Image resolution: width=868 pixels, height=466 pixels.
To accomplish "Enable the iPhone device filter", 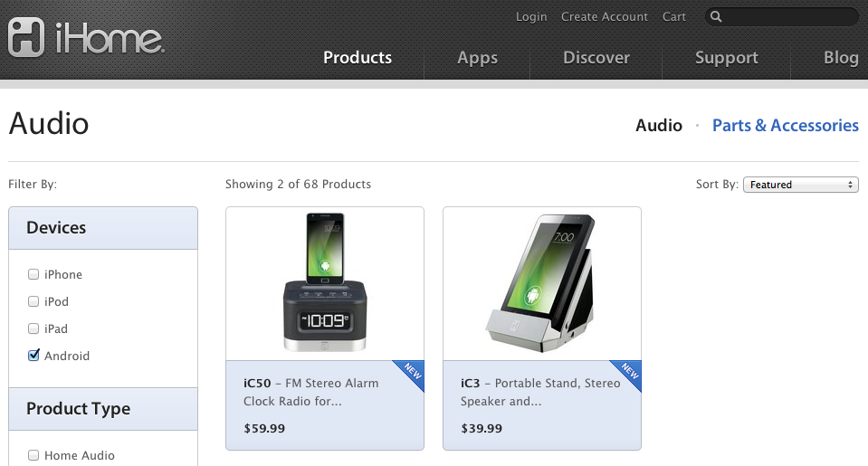I will point(33,274).
